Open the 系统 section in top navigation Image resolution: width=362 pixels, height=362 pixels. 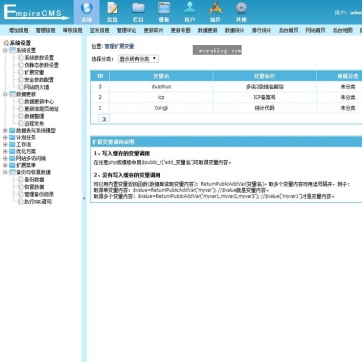point(86,12)
